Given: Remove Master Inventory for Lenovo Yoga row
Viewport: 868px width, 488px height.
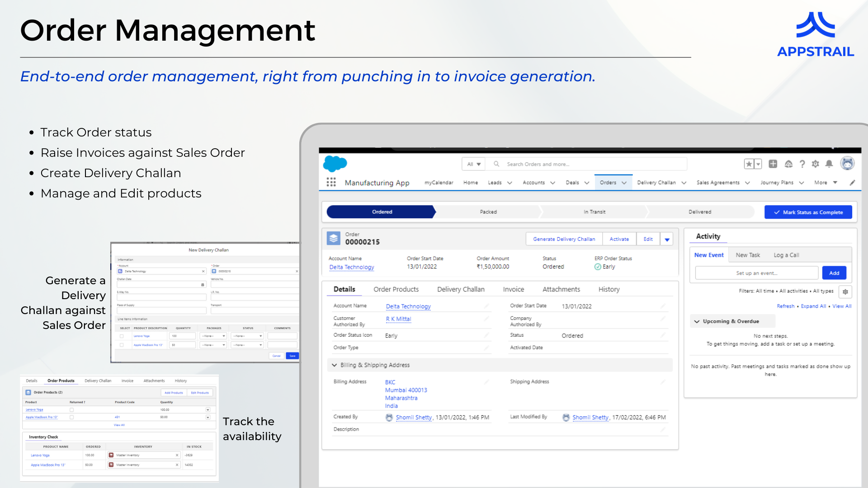Looking at the screenshot, I should [177, 455].
